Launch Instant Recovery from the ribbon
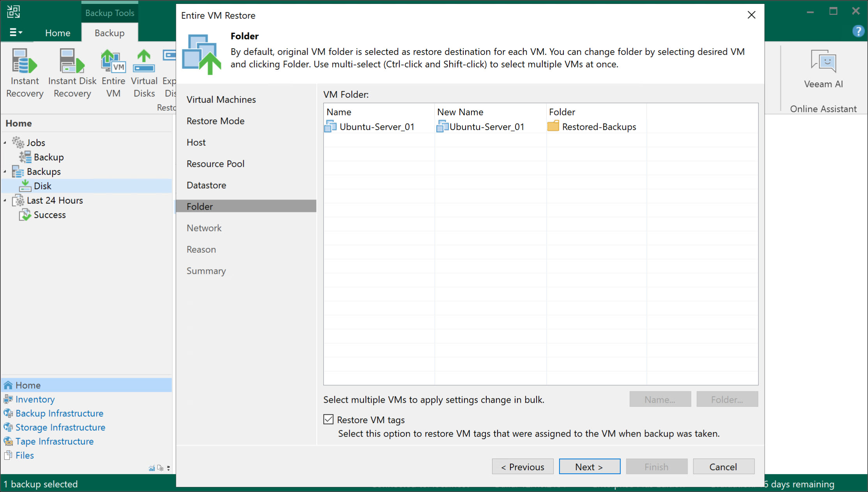This screenshot has height=492, width=868. 24,72
